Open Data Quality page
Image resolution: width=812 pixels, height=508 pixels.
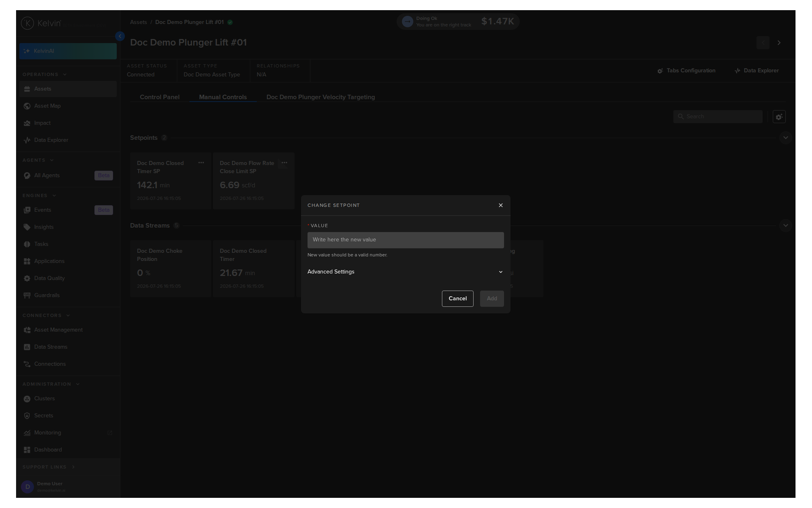(x=68, y=279)
